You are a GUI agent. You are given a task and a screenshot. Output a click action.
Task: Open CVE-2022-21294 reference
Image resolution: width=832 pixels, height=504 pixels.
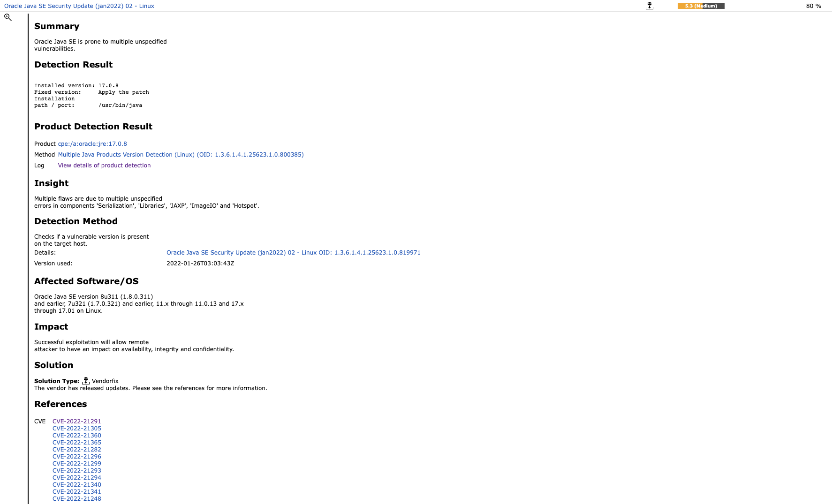[x=77, y=478]
